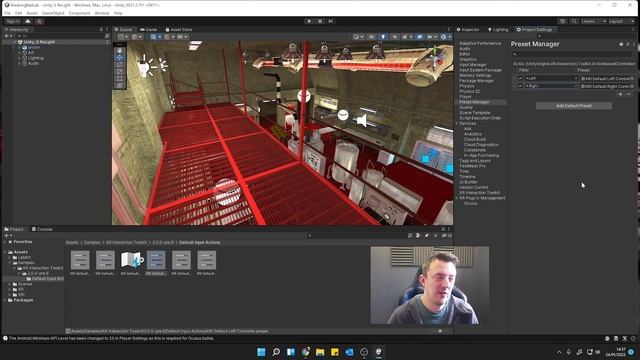This screenshot has height=360, width=640.
Task: Select the Scenes folder in Project tree
Action: (x=25, y=284)
